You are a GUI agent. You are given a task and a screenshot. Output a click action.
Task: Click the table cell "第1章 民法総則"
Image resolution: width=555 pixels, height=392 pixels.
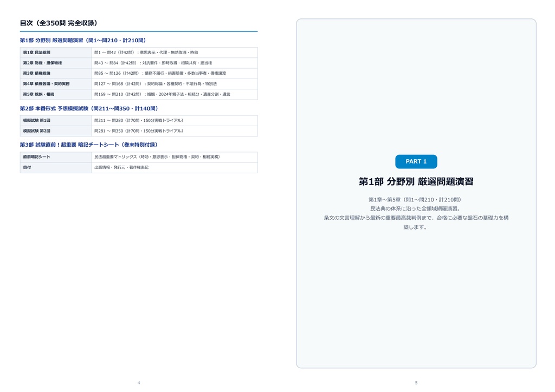coord(56,53)
